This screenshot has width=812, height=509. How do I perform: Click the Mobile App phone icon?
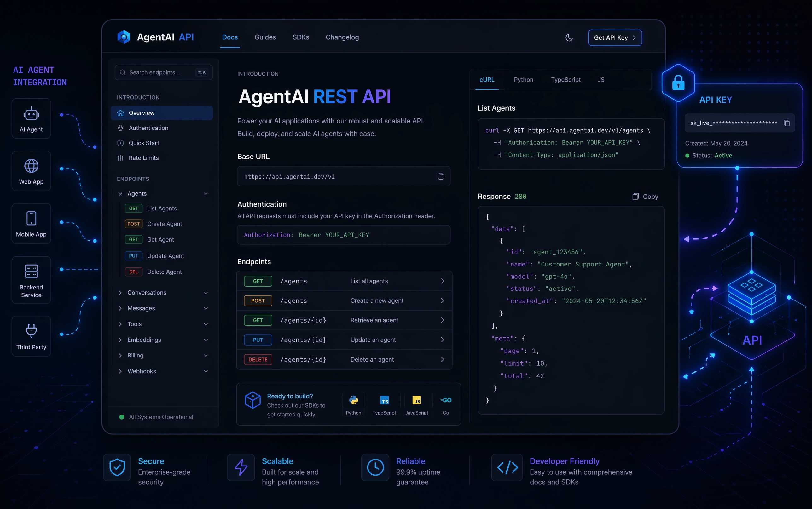(x=31, y=219)
